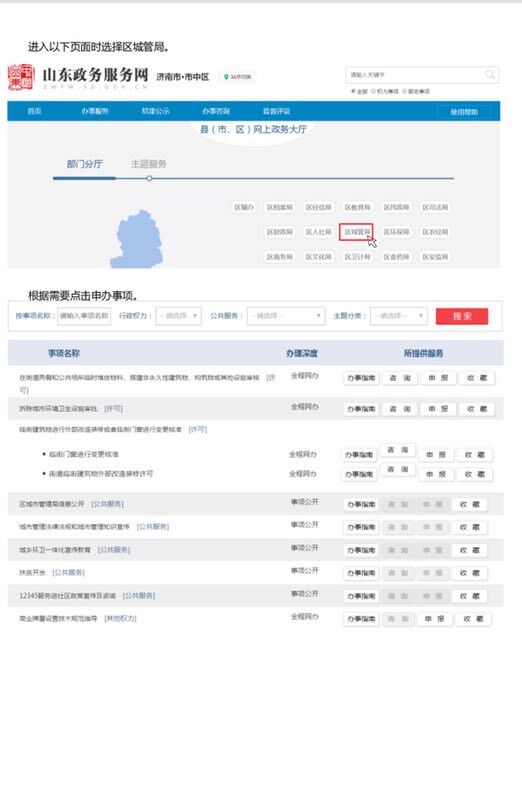Click 办事指南 for 拆除城市环境卫生设施审批
This screenshot has width=522, height=800.
tap(361, 409)
